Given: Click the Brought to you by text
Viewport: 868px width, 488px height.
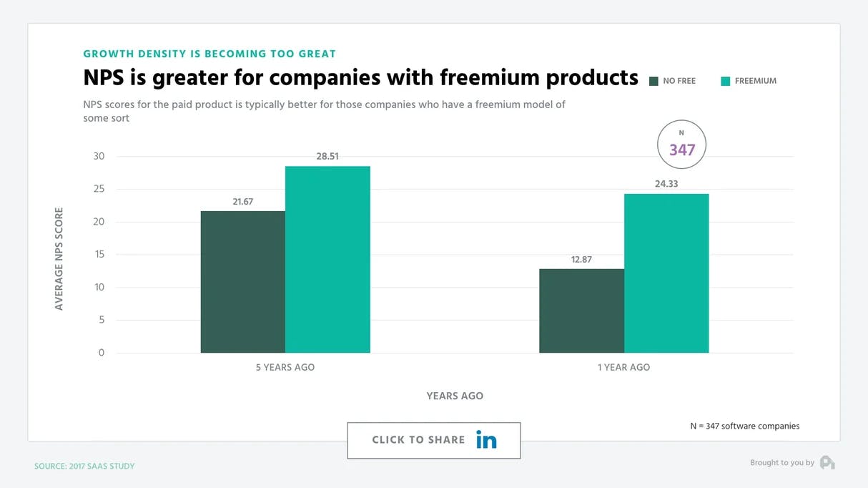Looking at the screenshot, I should pos(781,463).
